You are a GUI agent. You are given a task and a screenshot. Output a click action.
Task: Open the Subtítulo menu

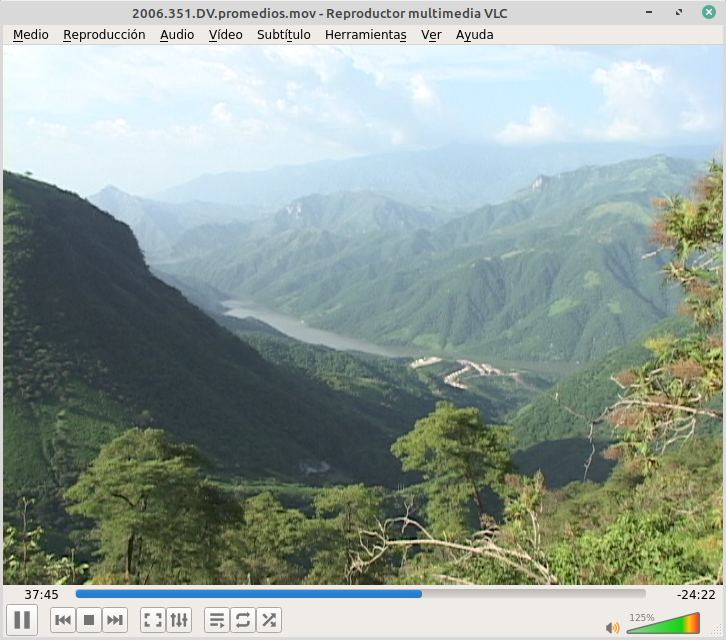click(283, 35)
